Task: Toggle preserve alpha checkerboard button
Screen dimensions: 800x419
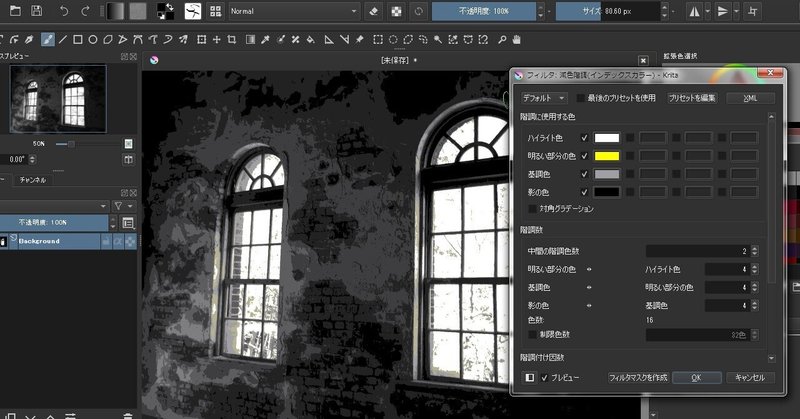Action: pyautogui.click(x=396, y=11)
